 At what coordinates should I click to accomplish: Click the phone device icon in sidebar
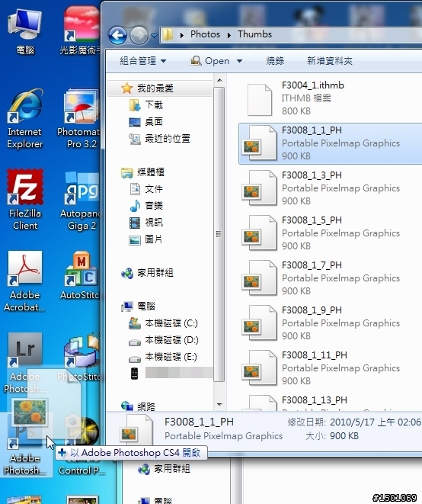(x=134, y=374)
